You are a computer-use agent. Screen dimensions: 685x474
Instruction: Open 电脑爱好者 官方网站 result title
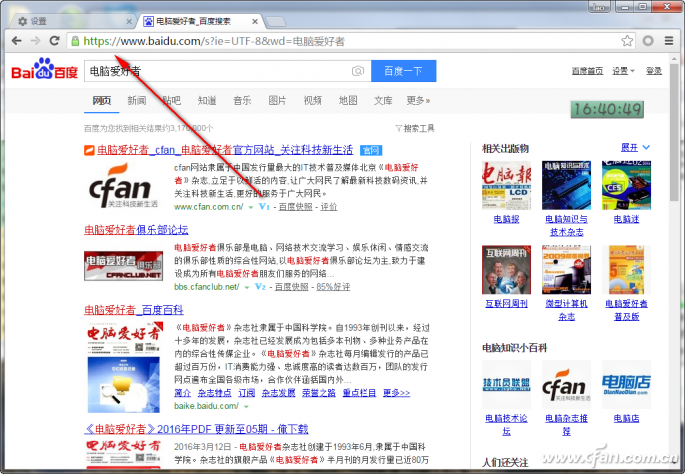point(225,150)
